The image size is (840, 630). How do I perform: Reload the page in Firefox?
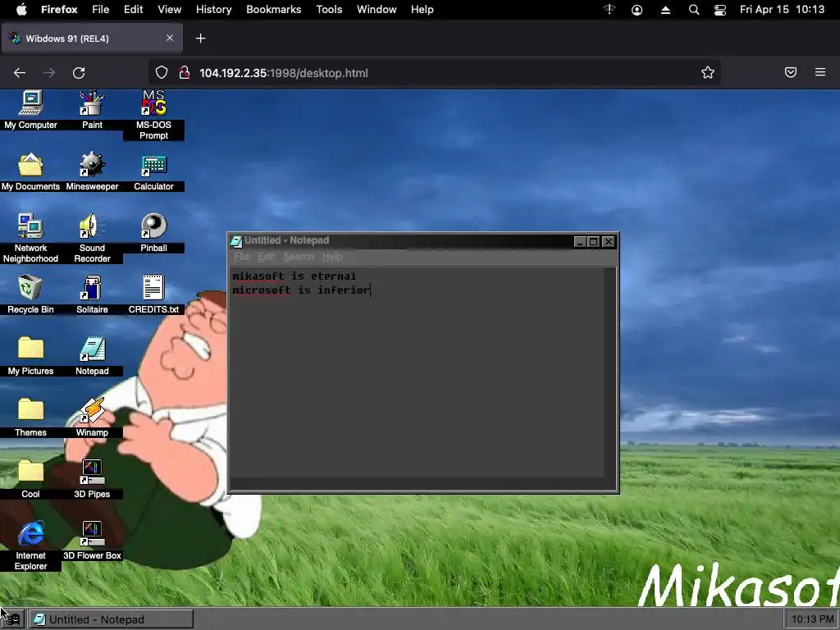coord(79,73)
